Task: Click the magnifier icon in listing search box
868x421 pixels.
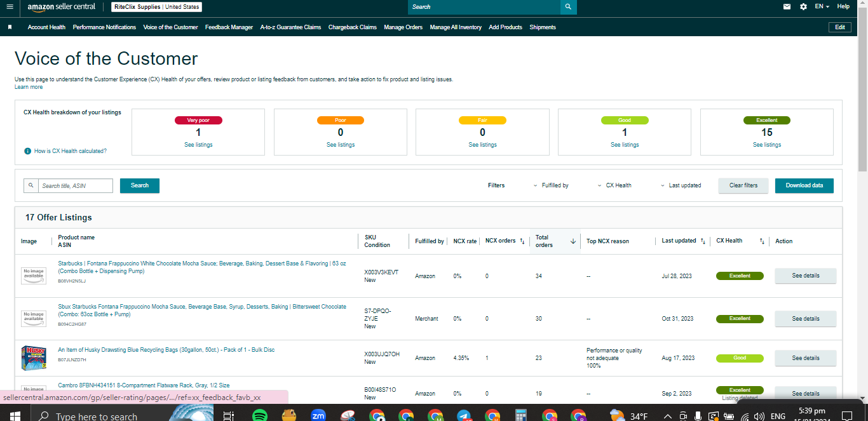Action: pos(31,185)
